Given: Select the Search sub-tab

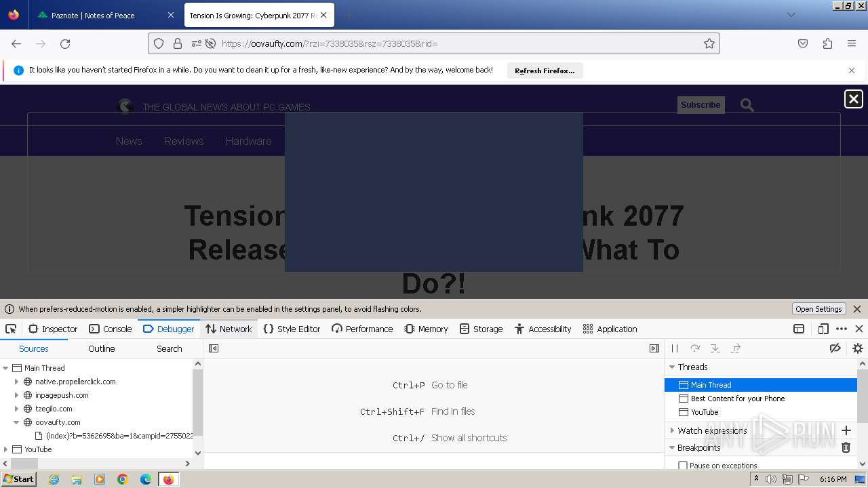Looking at the screenshot, I should [170, 348].
